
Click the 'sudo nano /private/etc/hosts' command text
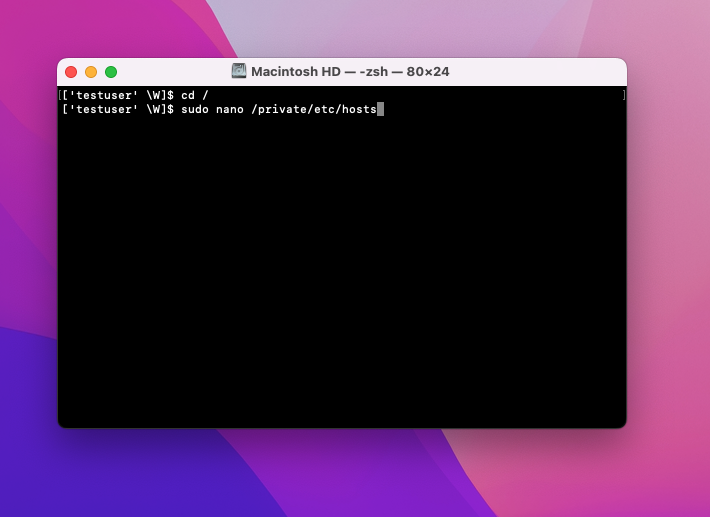click(279, 109)
